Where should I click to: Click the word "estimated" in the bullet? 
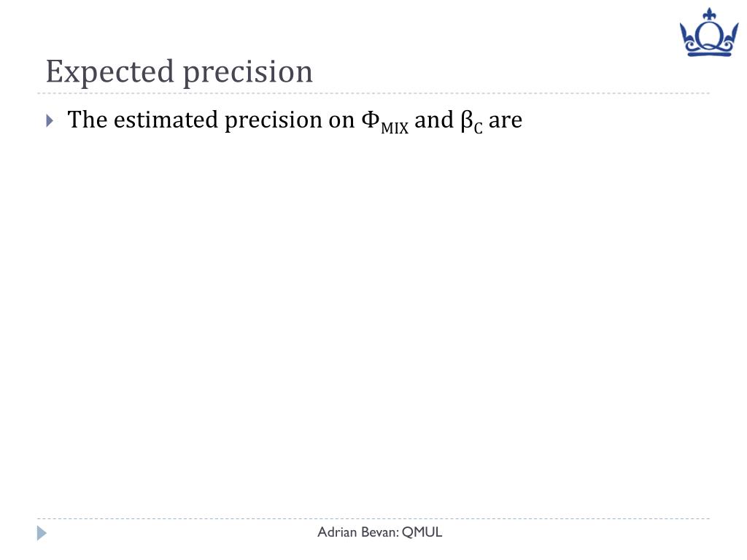(166, 120)
